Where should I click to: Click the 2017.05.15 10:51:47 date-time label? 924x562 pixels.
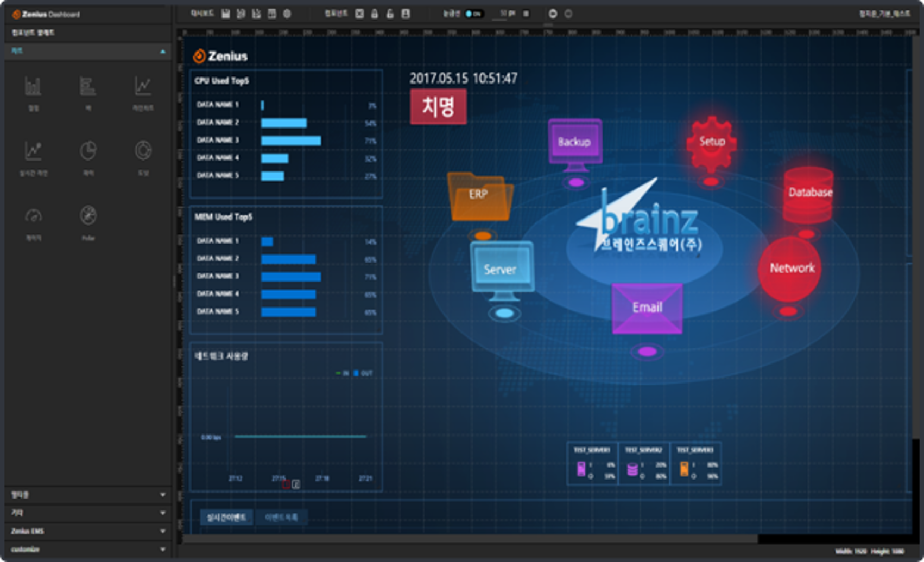(463, 79)
